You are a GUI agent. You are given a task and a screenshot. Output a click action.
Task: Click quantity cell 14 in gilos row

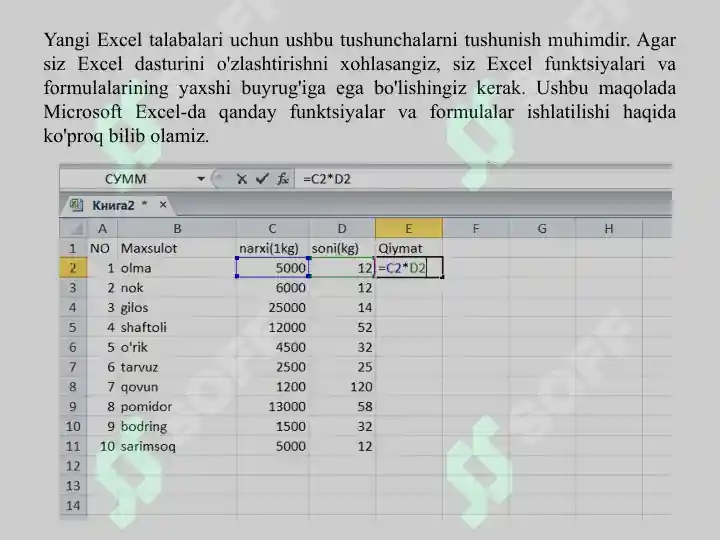(342, 308)
